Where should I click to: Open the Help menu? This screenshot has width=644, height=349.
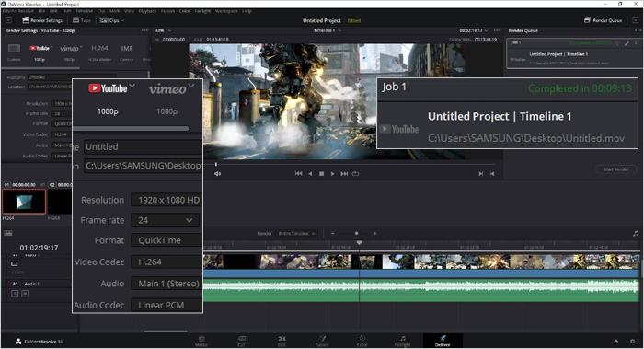point(247,11)
